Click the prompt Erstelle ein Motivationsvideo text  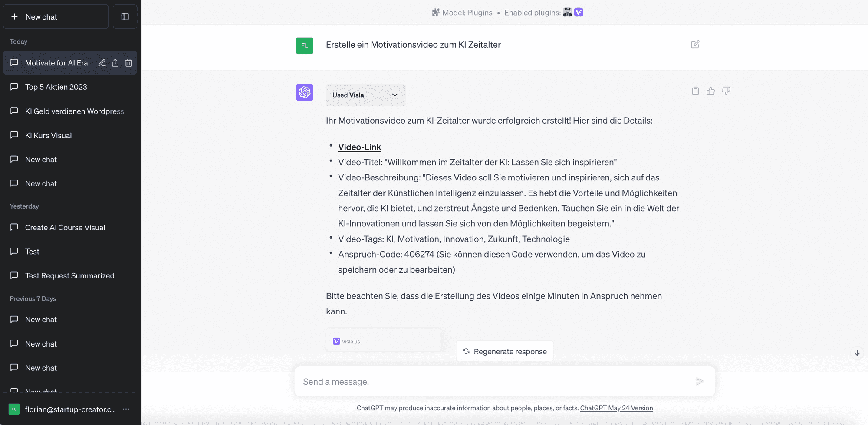[413, 45]
